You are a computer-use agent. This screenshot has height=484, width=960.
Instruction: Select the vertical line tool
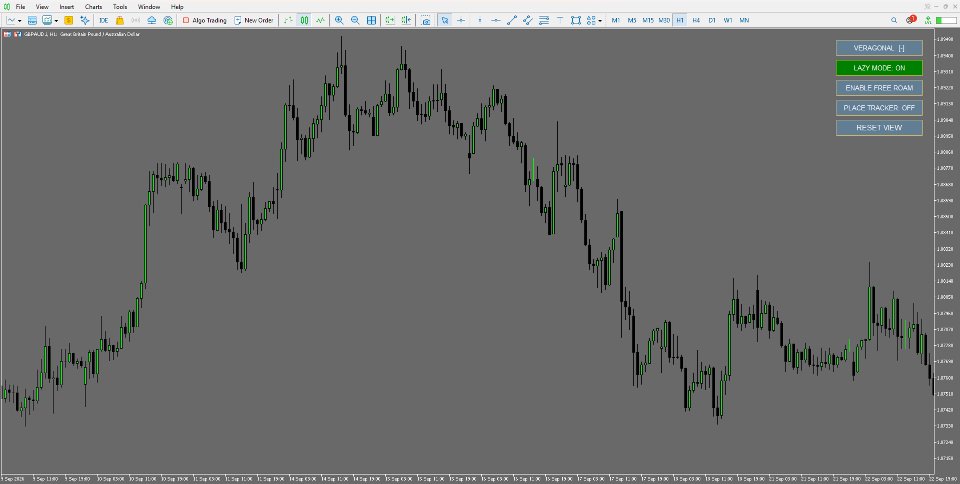coord(479,20)
